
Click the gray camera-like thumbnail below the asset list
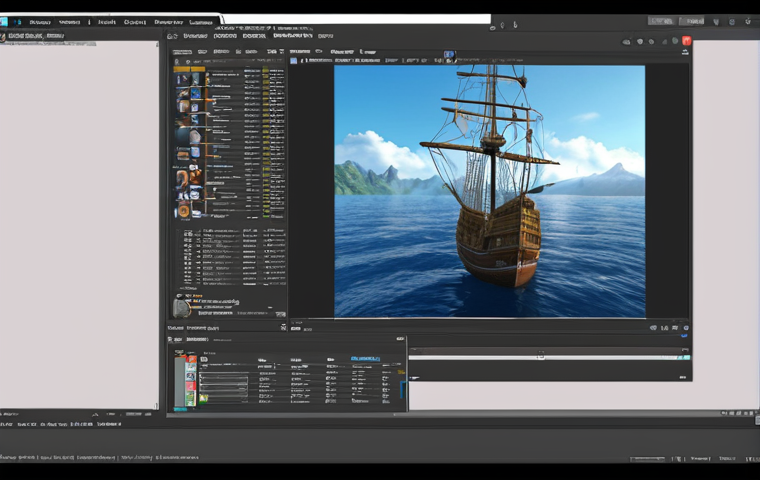pos(182,308)
